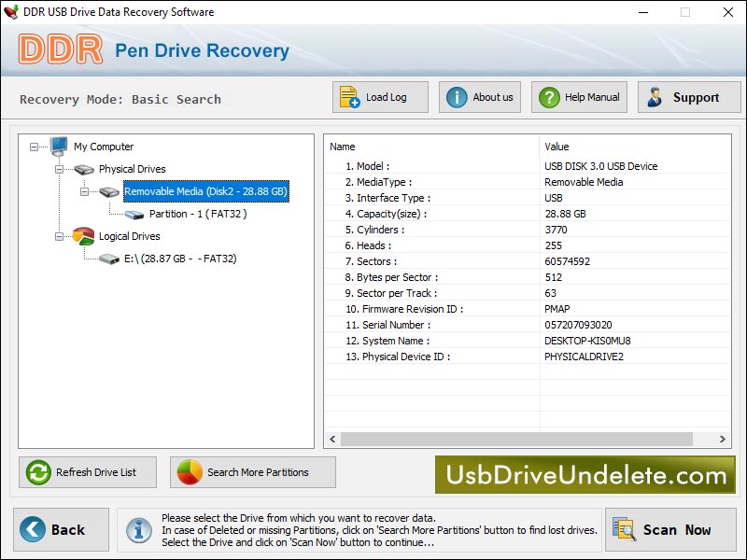The image size is (747, 560).
Task: Click the Load Log document icon
Action: tap(349, 97)
